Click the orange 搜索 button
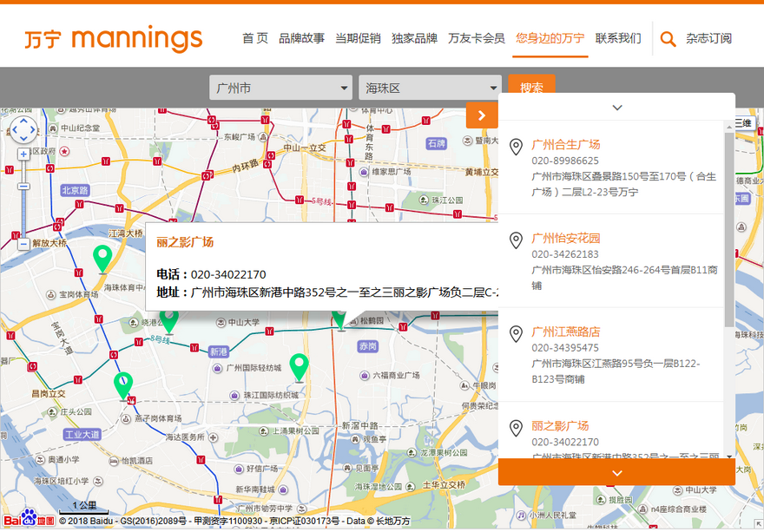 531,86
